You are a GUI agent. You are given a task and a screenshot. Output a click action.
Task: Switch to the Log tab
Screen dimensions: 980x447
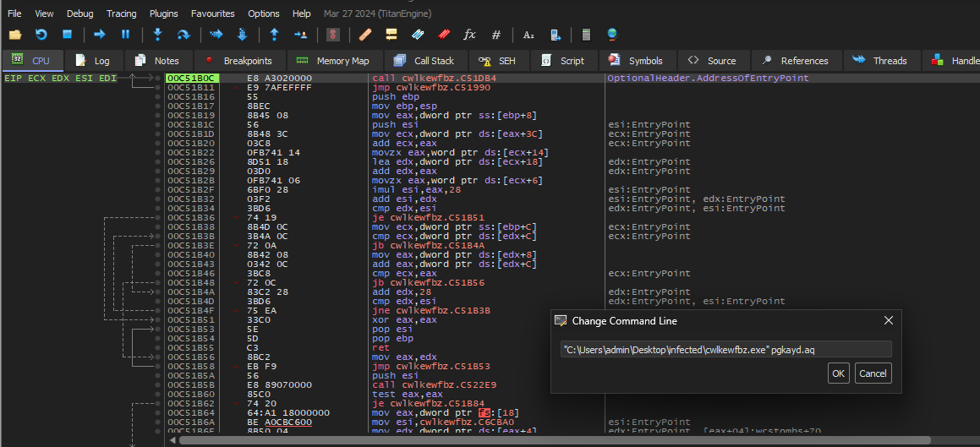click(x=93, y=61)
